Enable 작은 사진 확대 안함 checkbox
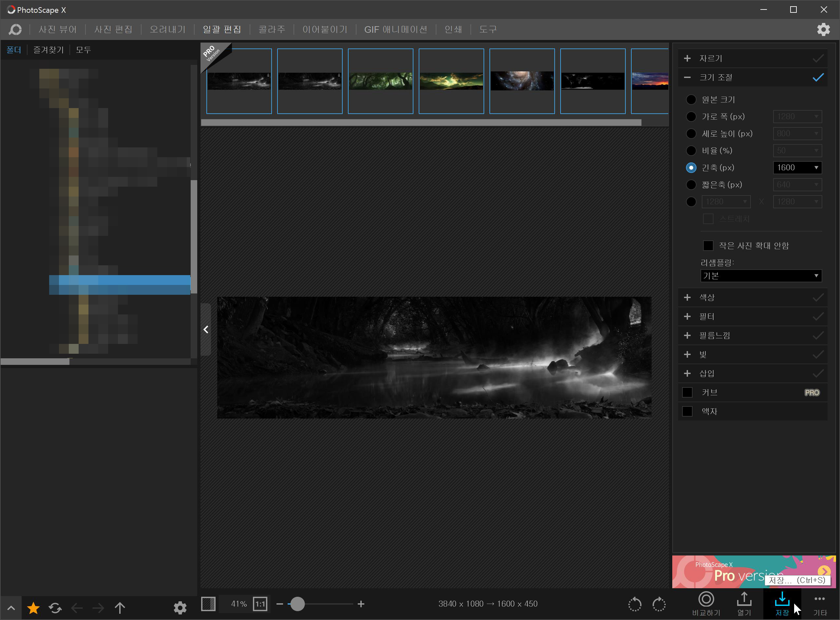The height and width of the screenshot is (620, 840). [708, 245]
